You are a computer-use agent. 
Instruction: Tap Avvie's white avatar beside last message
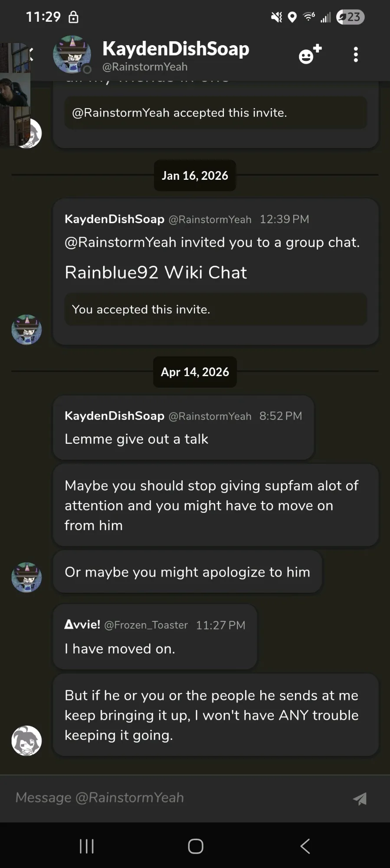click(26, 740)
